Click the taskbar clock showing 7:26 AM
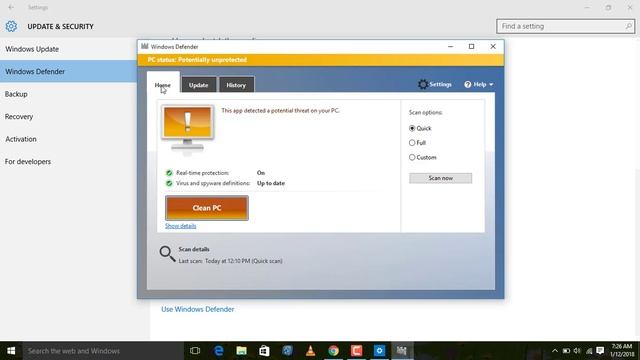This screenshot has width=640, height=360. [x=622, y=351]
